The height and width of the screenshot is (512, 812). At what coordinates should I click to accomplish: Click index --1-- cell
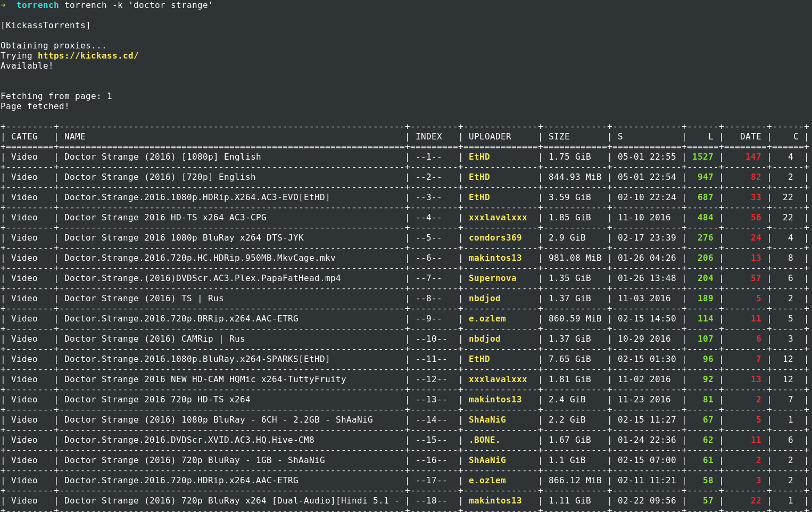click(x=429, y=156)
